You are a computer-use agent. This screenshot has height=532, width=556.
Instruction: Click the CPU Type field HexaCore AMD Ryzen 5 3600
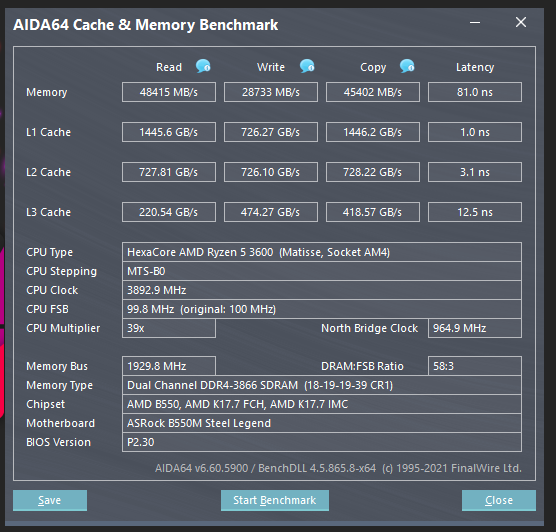point(322,252)
